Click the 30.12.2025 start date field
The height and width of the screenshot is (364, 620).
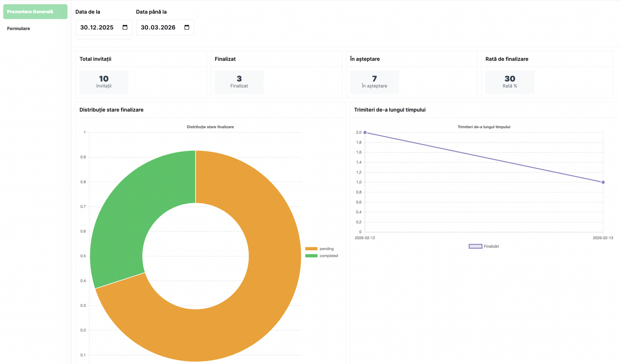coord(104,28)
